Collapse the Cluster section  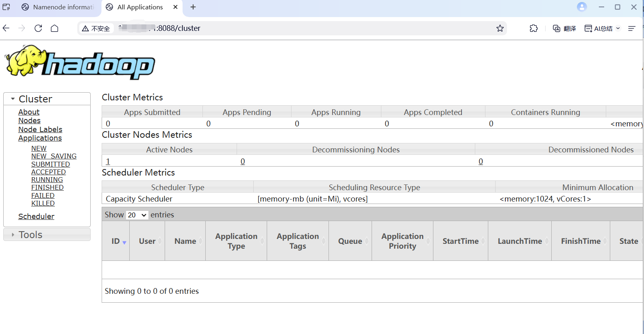[x=47, y=99]
